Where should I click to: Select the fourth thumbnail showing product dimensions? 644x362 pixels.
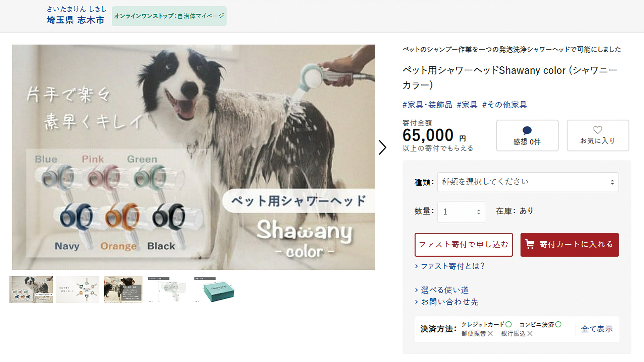click(x=167, y=290)
